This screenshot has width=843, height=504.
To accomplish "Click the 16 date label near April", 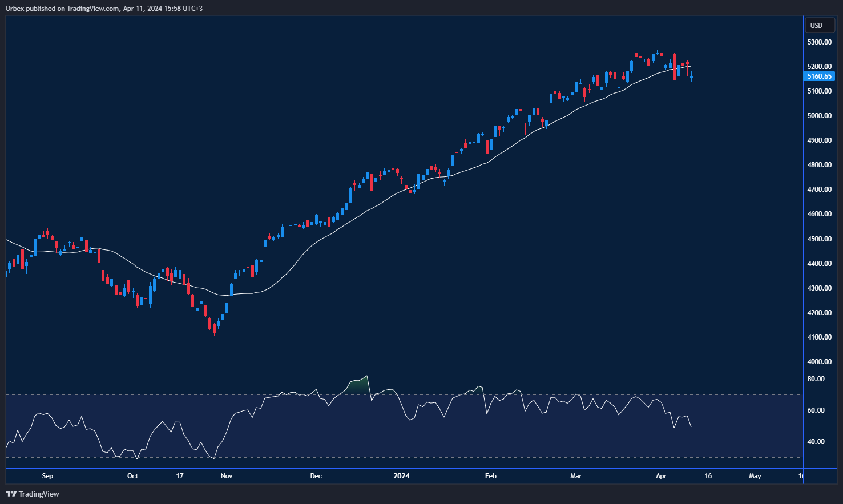I will tap(707, 475).
